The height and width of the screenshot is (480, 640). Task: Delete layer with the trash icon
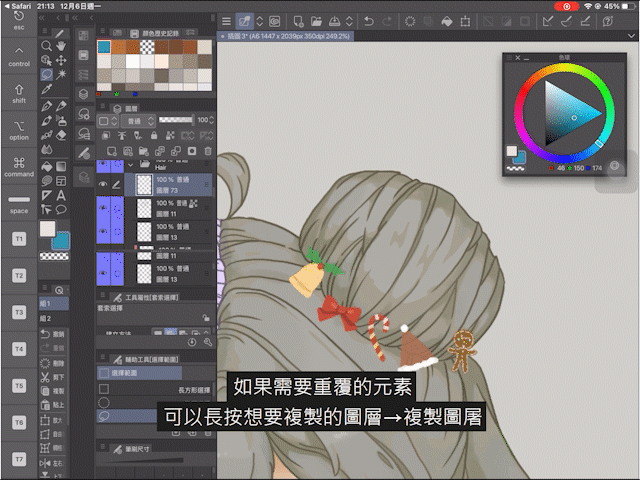click(208, 151)
